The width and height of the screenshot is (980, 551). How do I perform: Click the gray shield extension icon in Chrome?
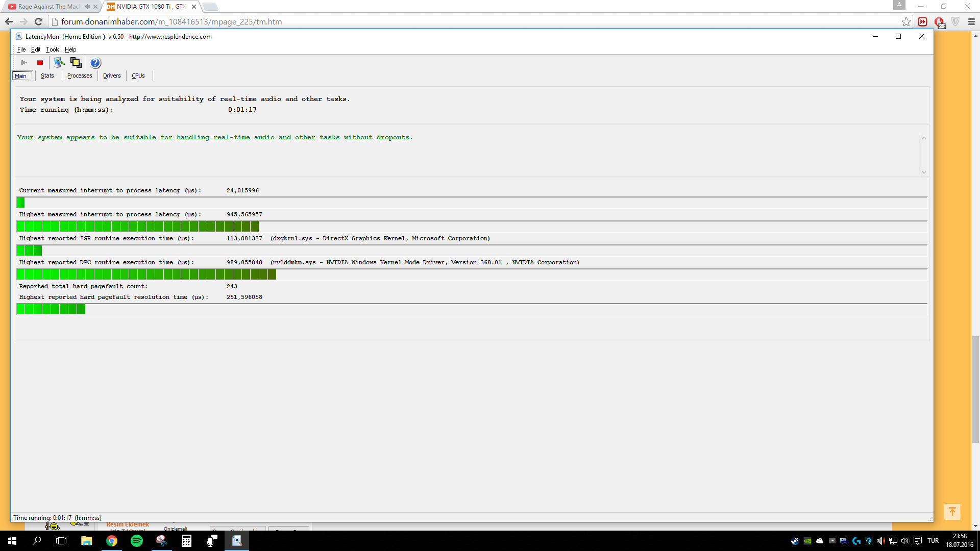coord(955,21)
